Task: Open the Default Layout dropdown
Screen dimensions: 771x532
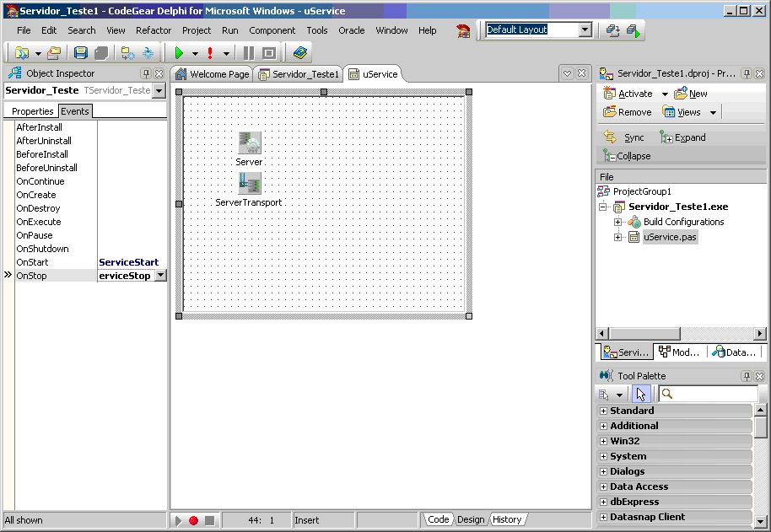Action: pyautogui.click(x=585, y=30)
